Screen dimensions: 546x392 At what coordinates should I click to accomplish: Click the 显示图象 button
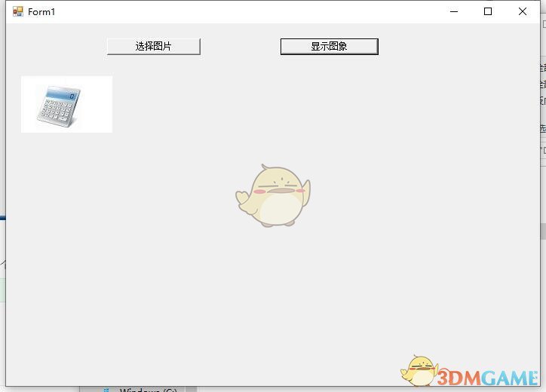[x=329, y=46]
